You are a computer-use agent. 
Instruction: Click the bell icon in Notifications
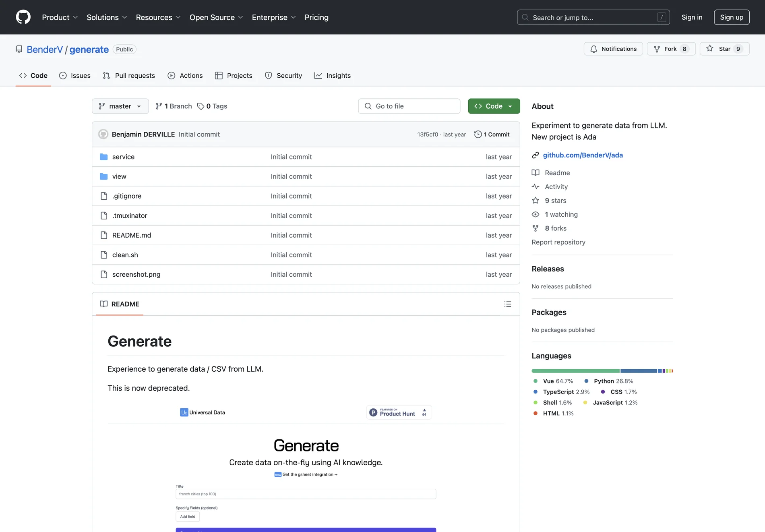(x=593, y=49)
